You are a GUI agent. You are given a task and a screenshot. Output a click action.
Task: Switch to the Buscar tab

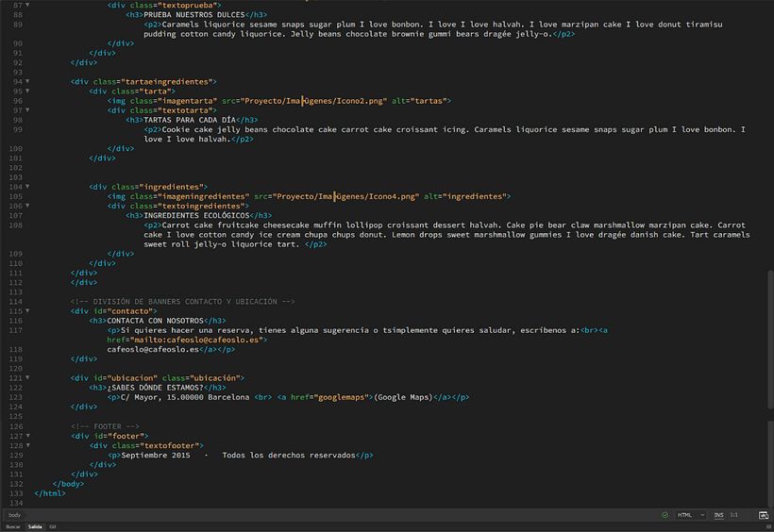click(x=13, y=526)
